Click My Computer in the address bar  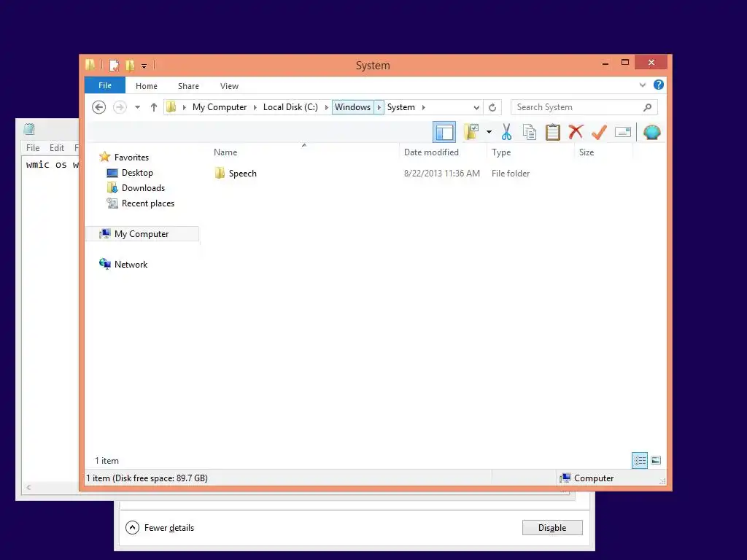click(220, 107)
